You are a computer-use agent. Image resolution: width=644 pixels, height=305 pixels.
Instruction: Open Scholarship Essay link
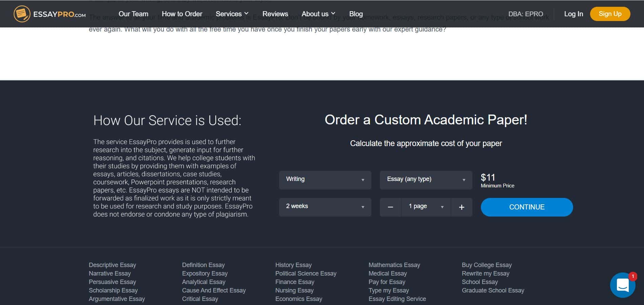point(113,290)
